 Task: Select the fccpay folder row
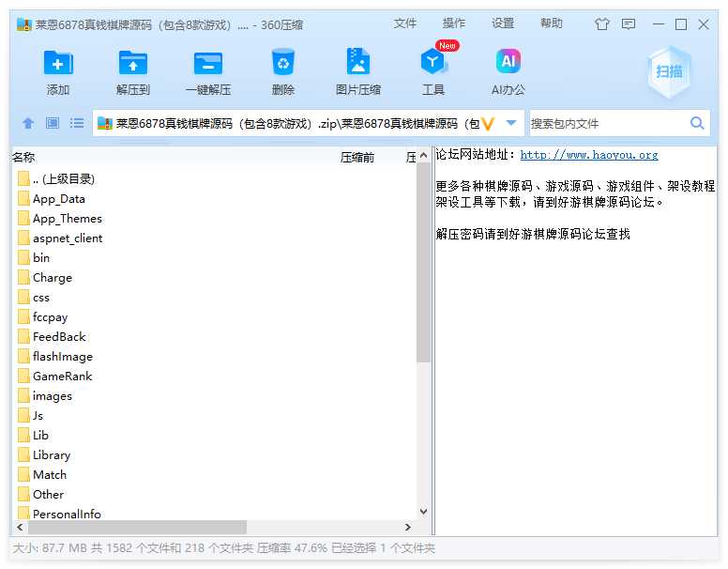[x=216, y=316]
